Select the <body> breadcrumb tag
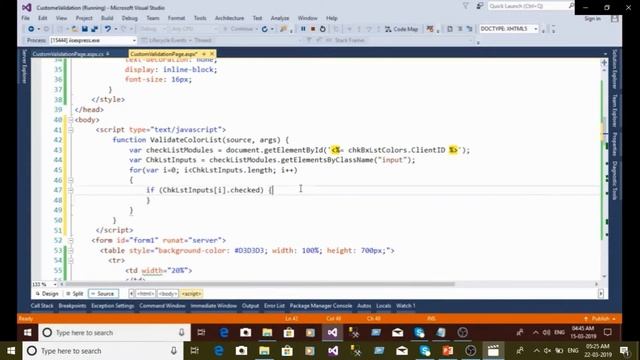This screenshot has height=360, width=640. tap(168, 294)
